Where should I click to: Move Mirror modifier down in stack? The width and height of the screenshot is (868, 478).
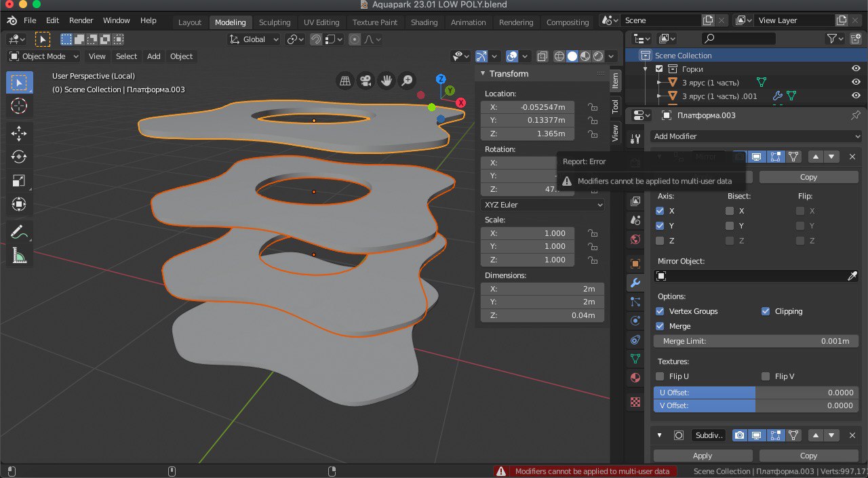(x=832, y=157)
